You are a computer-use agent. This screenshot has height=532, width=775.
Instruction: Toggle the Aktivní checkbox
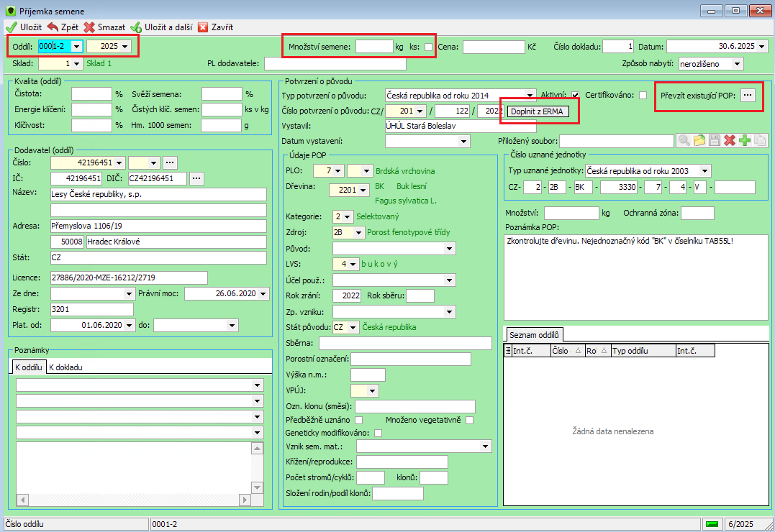575,95
